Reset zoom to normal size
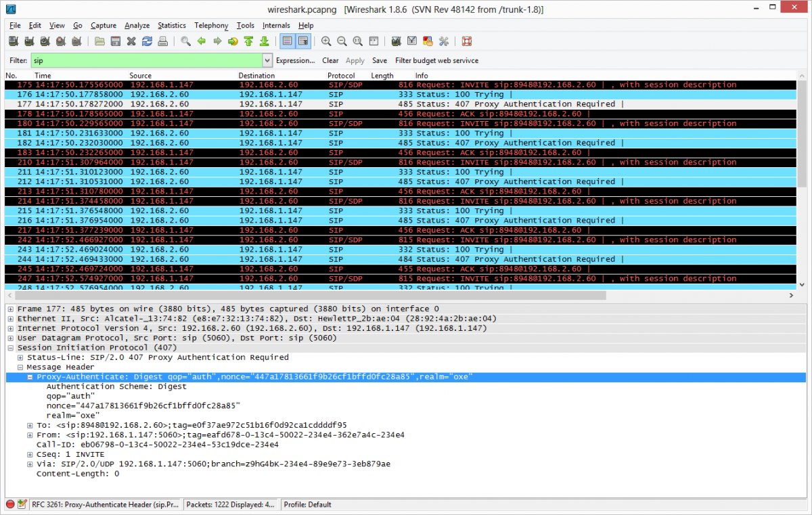The image size is (812, 515). 357,41
